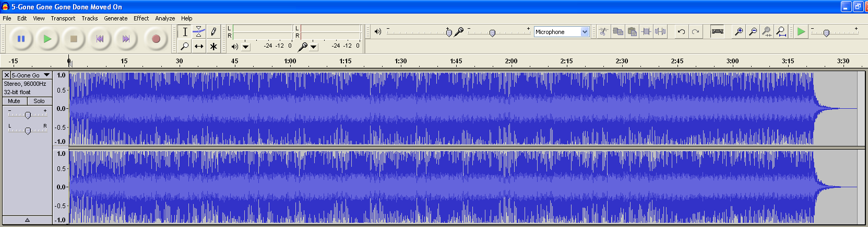This screenshot has height=227, width=868.
Task: Click the Trim outside selection icon
Action: coord(646,32)
